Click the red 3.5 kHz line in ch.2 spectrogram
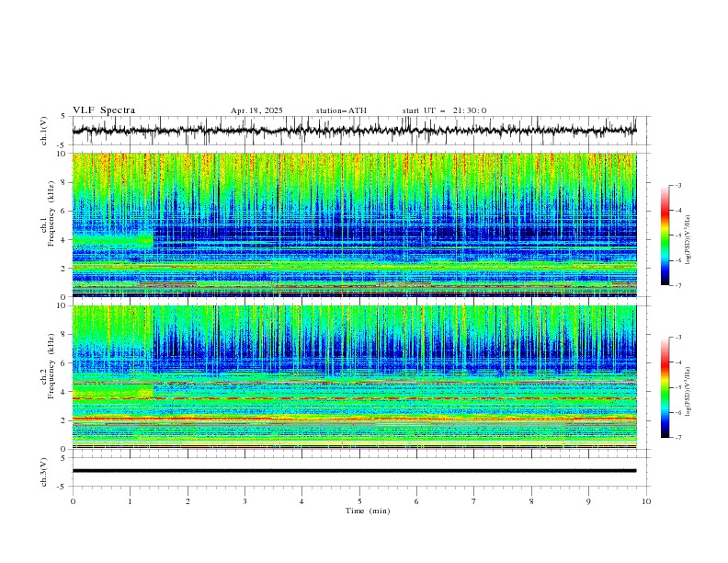 click(354, 398)
